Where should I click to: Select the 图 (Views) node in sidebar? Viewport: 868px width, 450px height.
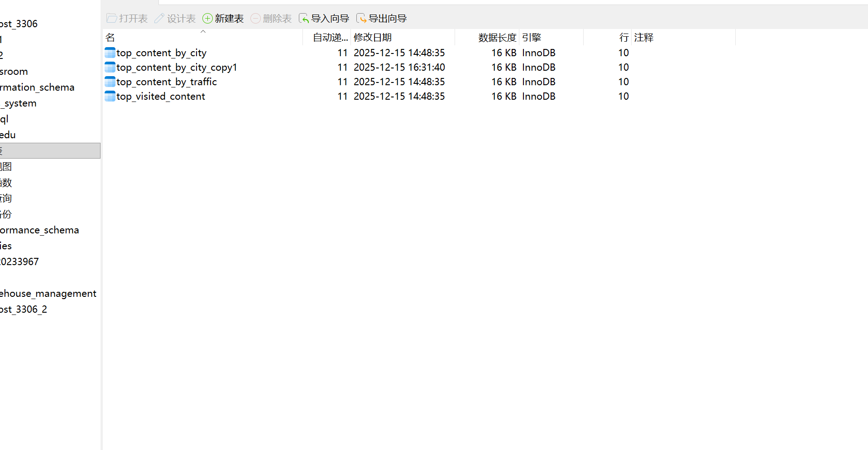(6, 167)
